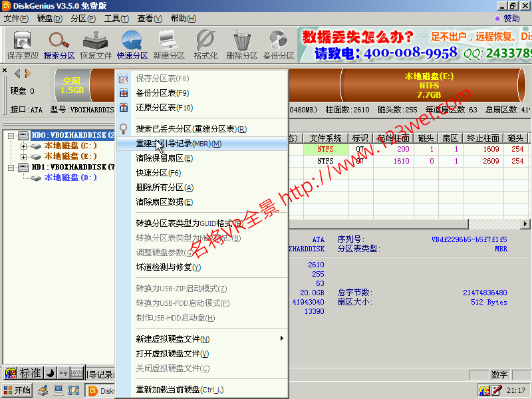The width and height of the screenshot is (532, 399).
Task: Open the 备份分区 tool
Action: (279, 45)
